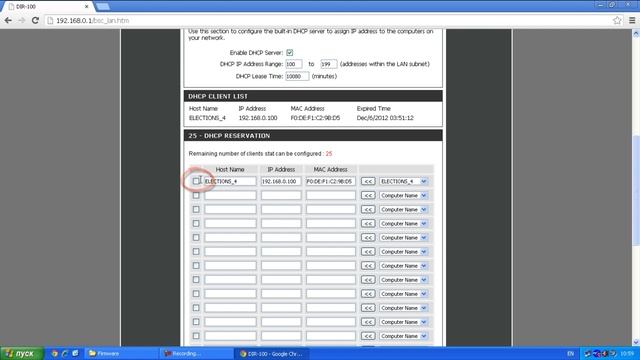
Task: Click the EN language indicator in taskbar
Action: pyautogui.click(x=571, y=353)
